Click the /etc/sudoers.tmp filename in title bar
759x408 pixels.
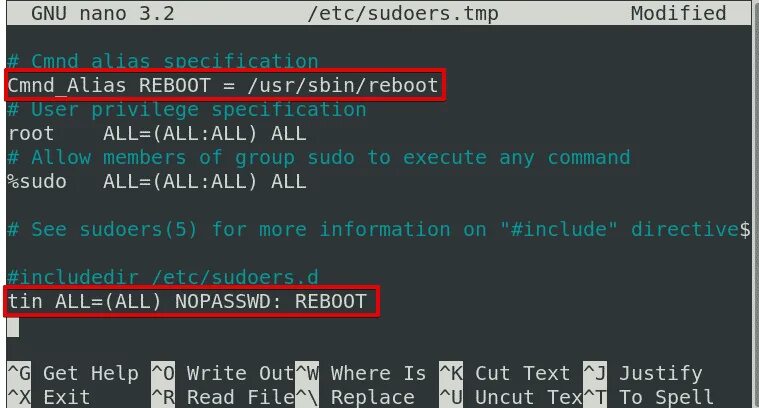pyautogui.click(x=403, y=13)
